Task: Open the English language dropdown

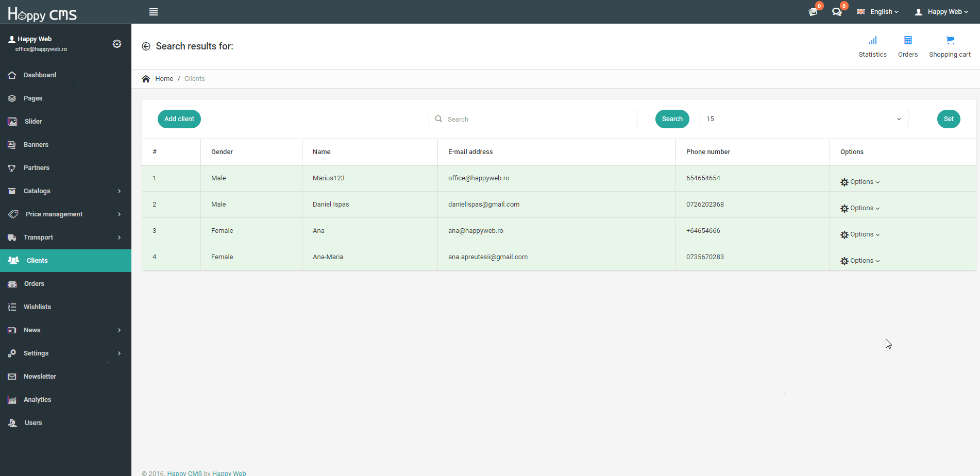Action: pos(884,12)
